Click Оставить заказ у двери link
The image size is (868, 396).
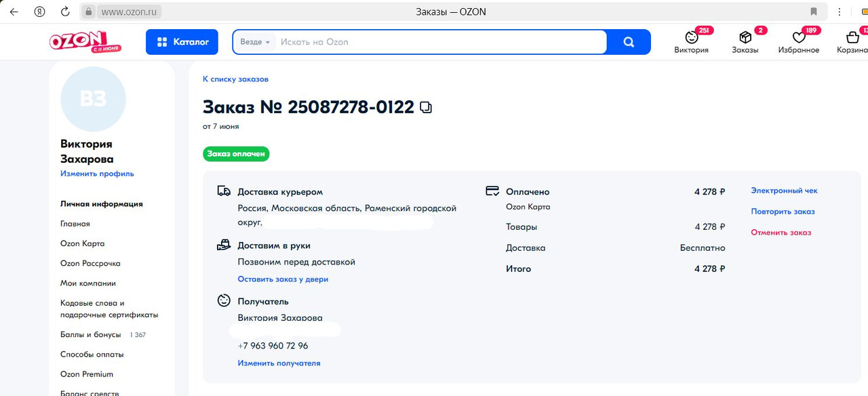[283, 279]
